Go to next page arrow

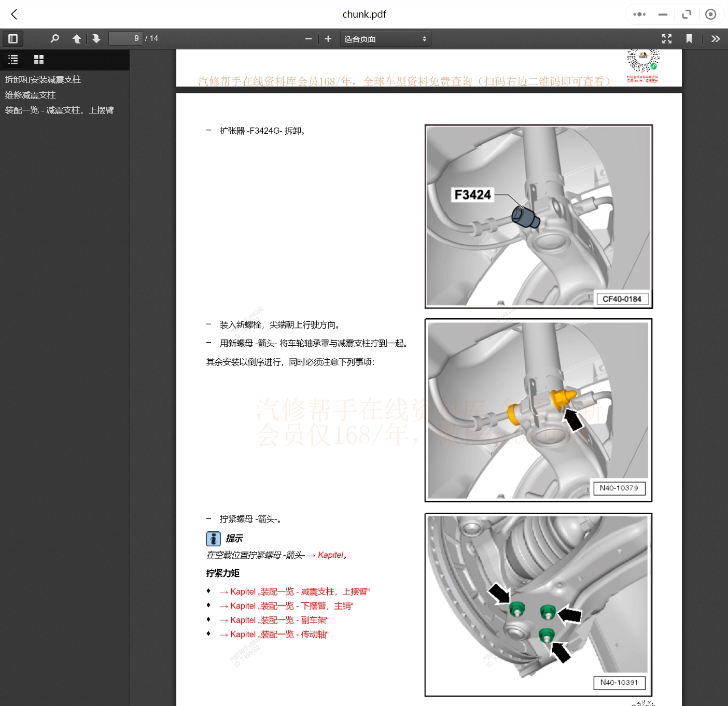click(x=96, y=38)
